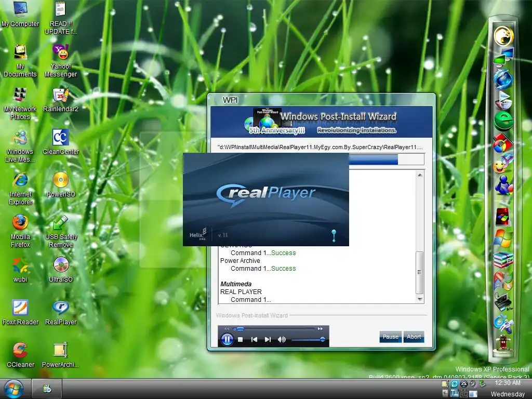Pause the WPI music player
This screenshot has width=532, height=399.
tap(227, 339)
